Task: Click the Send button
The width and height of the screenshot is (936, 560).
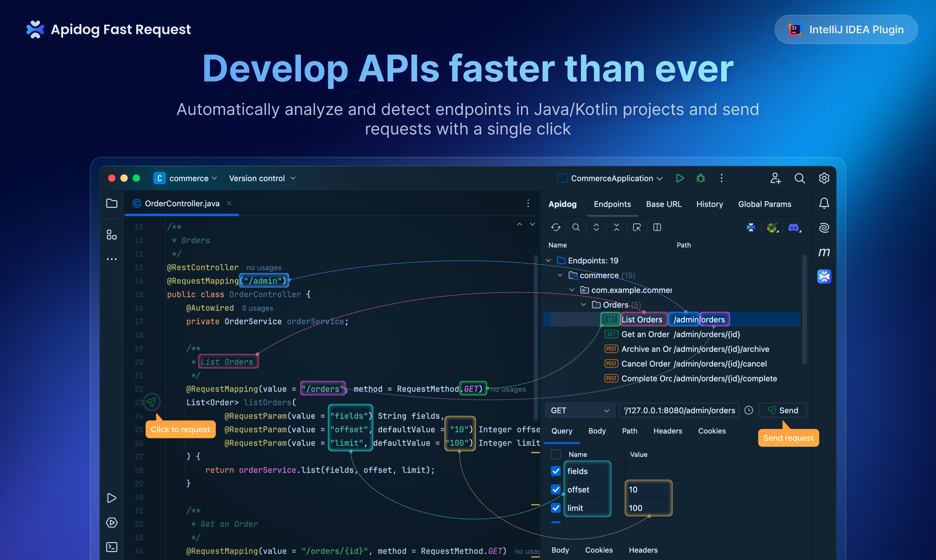Action: pos(782,410)
